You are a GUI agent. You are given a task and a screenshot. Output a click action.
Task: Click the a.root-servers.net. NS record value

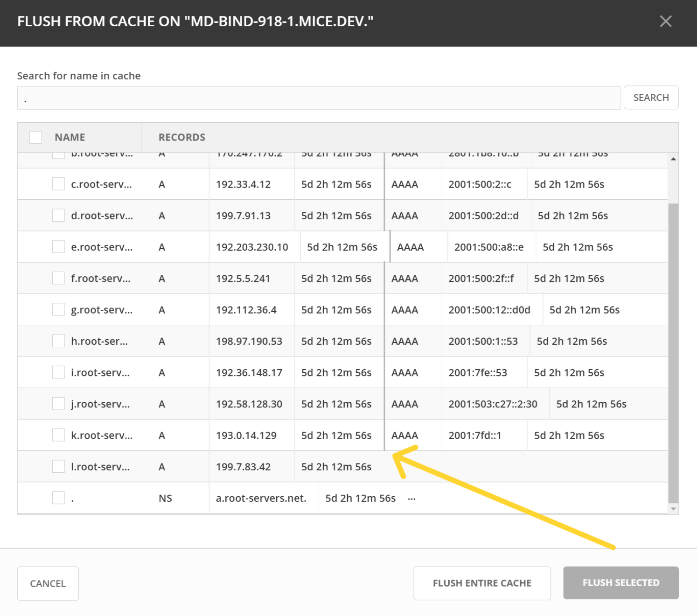[261, 498]
